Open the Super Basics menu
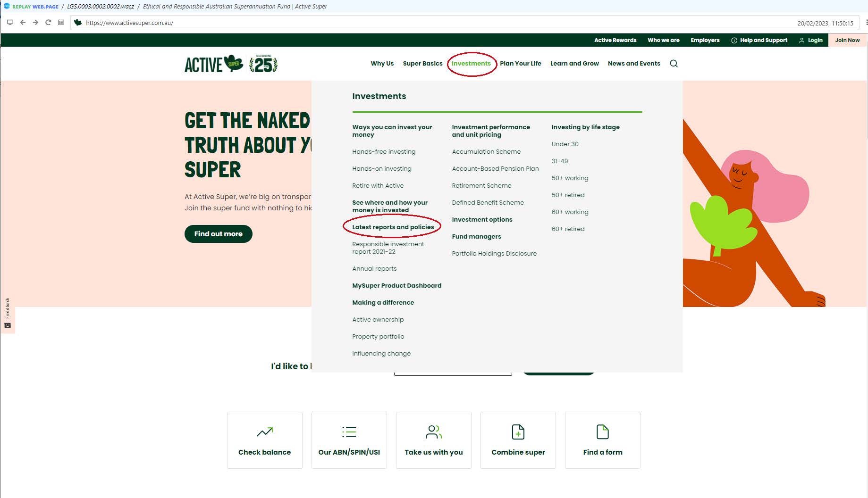The width and height of the screenshot is (868, 498). coord(422,64)
